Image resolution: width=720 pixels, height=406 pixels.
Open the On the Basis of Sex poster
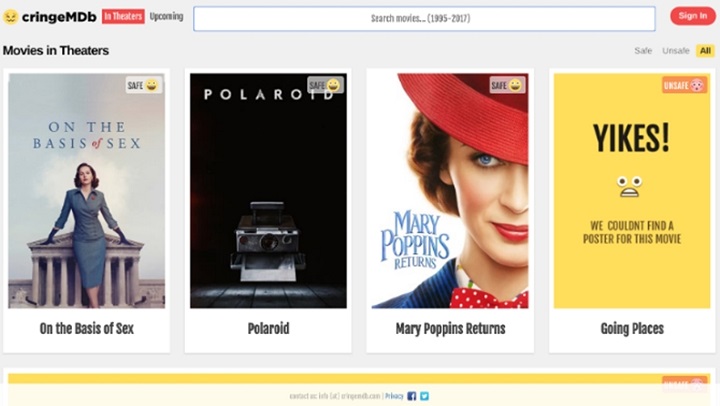click(x=87, y=190)
